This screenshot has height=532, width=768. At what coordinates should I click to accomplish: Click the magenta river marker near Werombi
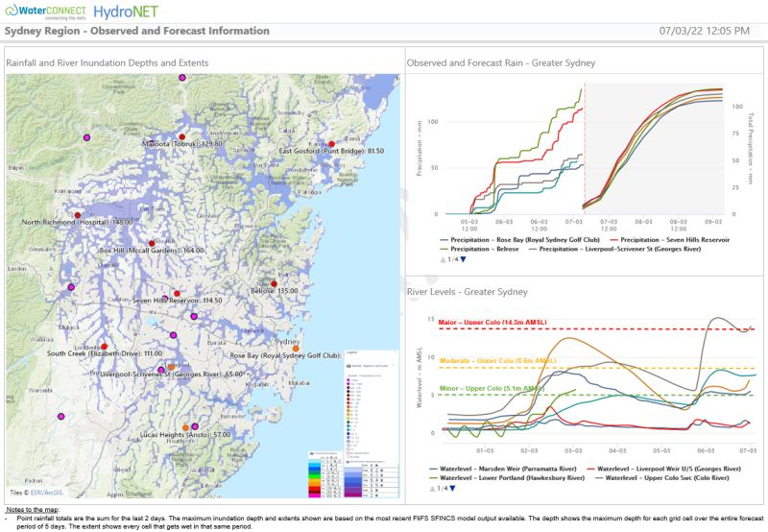(60, 417)
